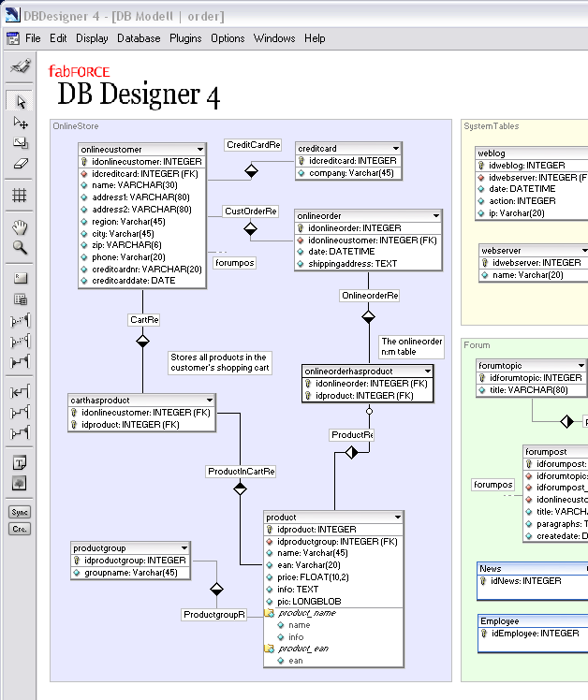588x700 pixels.
Task: Click red foreign-key icon of idproductgroup field
Action: tap(270, 542)
